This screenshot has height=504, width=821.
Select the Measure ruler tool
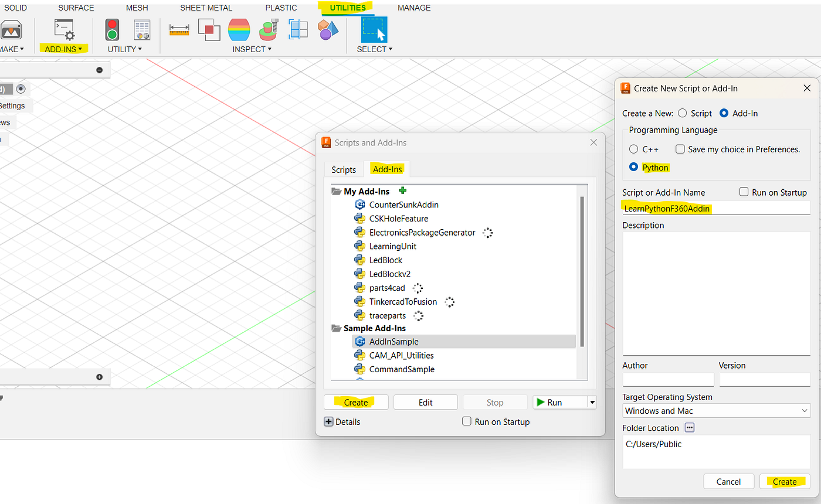point(179,29)
